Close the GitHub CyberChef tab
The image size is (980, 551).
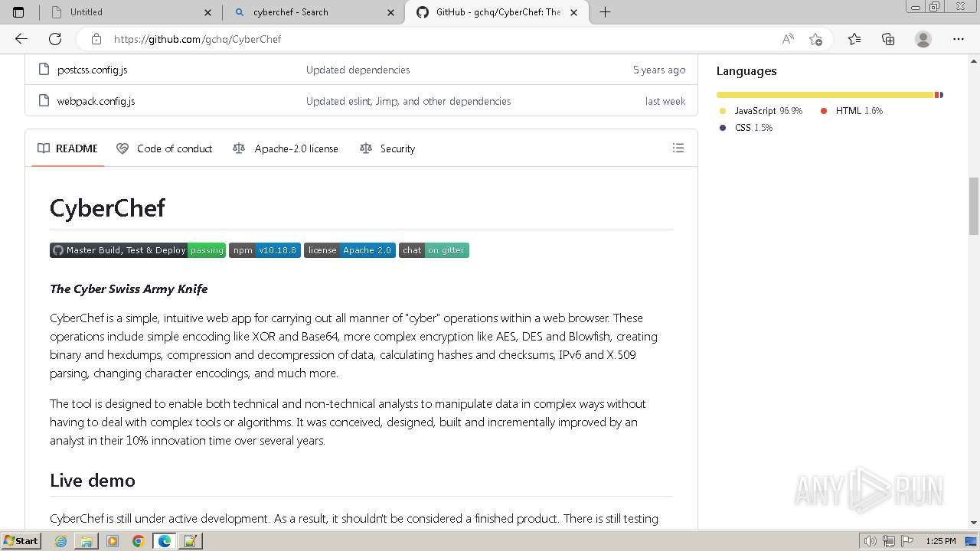(x=573, y=12)
